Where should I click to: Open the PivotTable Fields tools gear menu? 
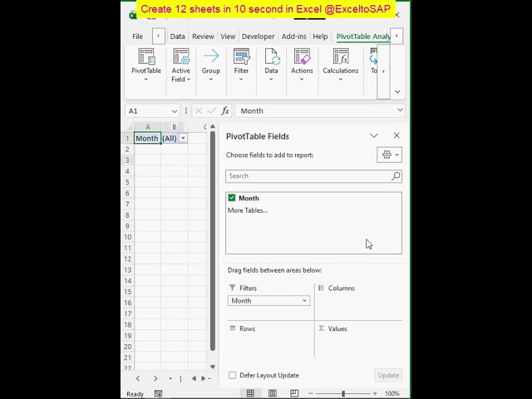(390, 155)
